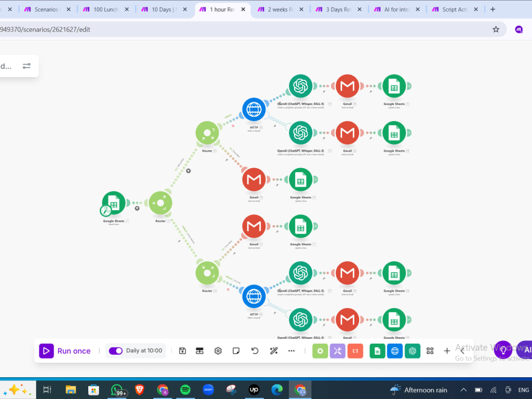Open the lower HTTP request module
This screenshot has width=532, height=399.
pos(254,296)
